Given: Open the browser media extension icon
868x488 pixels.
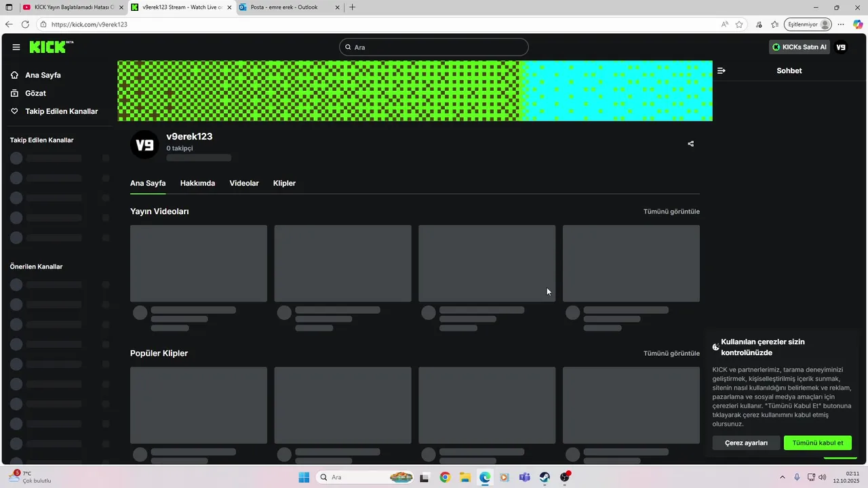Looking at the screenshot, I should click(759, 24).
